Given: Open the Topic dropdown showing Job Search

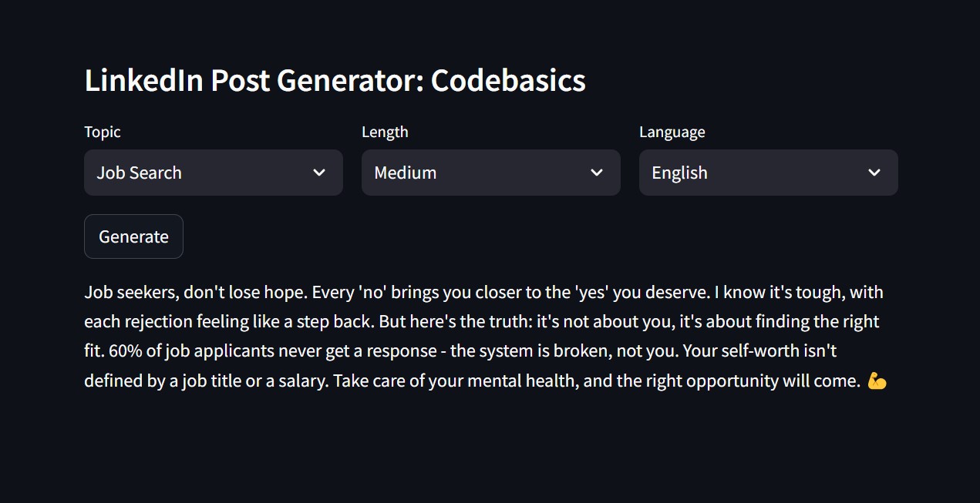Looking at the screenshot, I should tap(200, 173).
